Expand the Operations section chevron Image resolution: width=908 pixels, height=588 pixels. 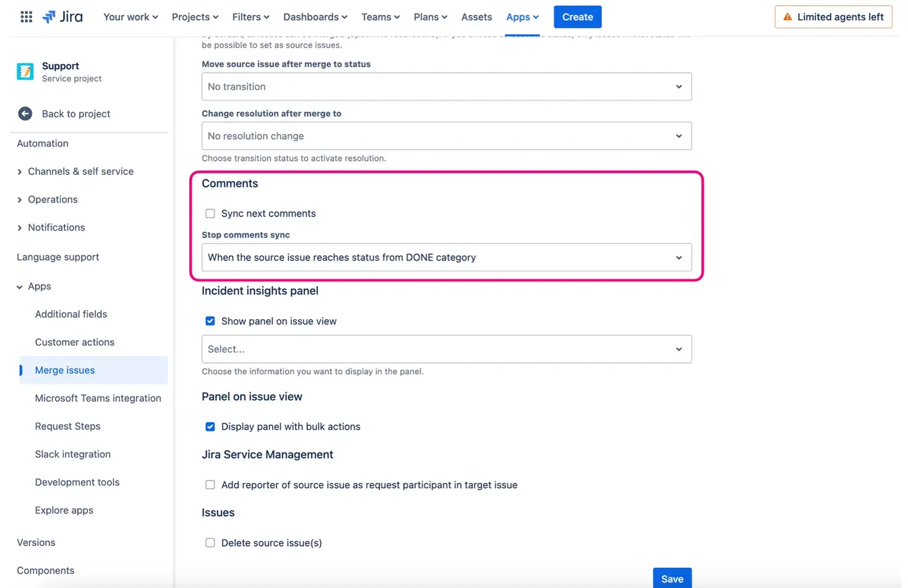pyautogui.click(x=20, y=200)
